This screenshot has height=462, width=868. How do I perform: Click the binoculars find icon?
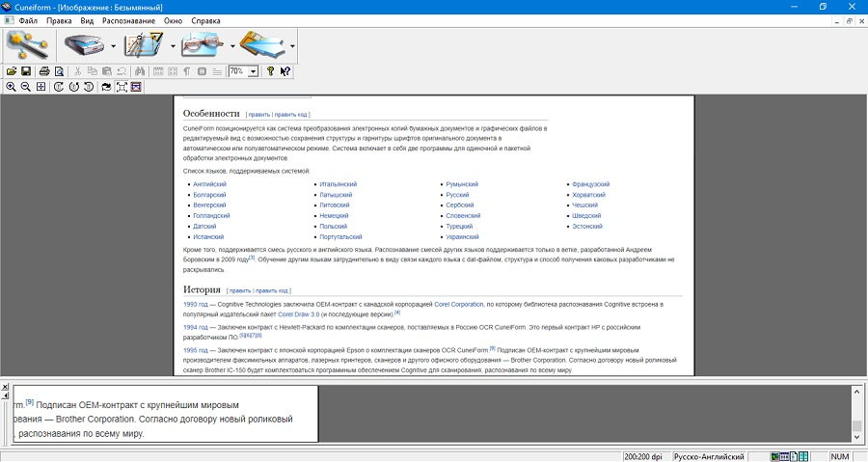point(139,71)
